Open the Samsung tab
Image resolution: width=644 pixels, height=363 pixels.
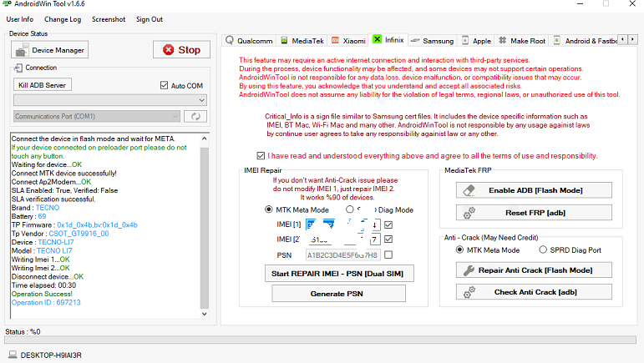click(x=432, y=40)
